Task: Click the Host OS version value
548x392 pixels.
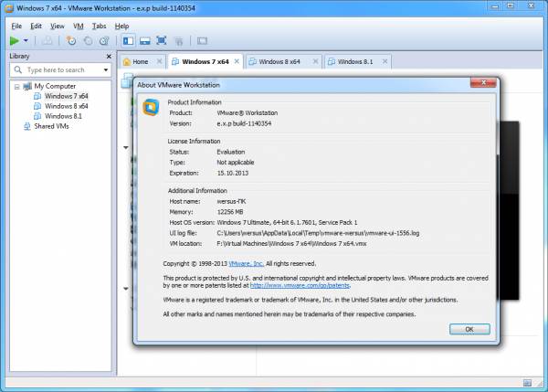Action: (x=287, y=223)
